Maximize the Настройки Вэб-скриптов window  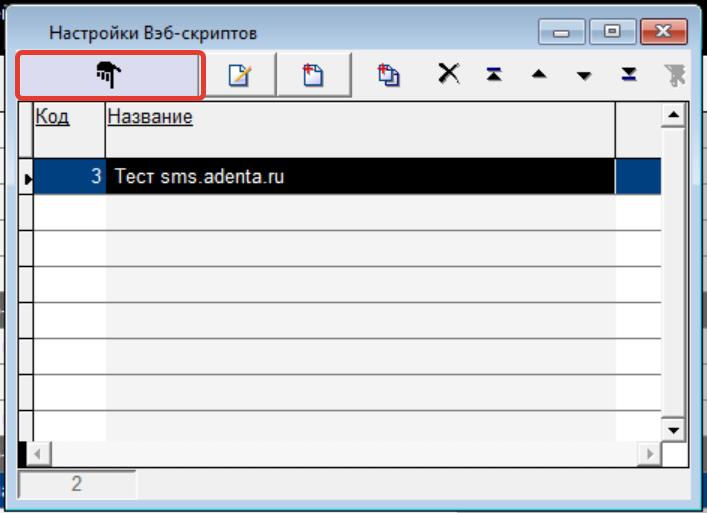click(612, 32)
